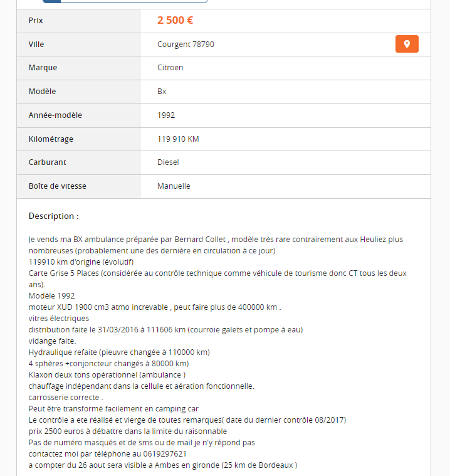
Task: Click the orange 2 500 € price
Action: [175, 20]
